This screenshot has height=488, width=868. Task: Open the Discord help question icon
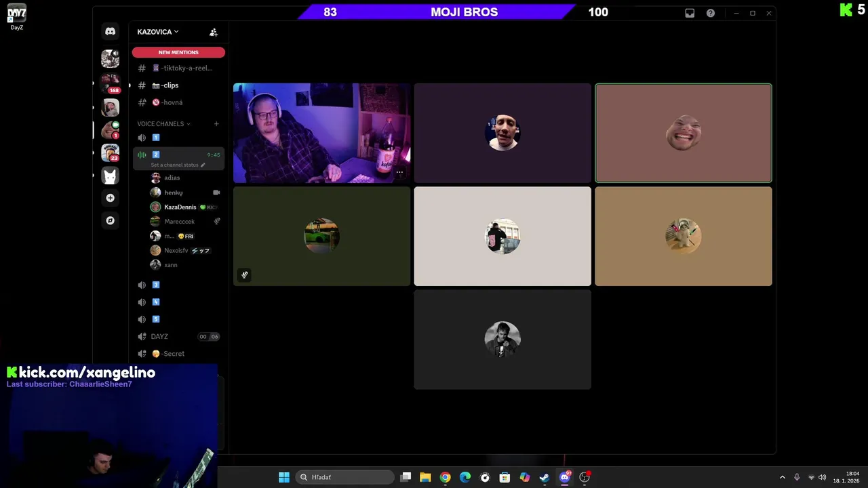point(710,13)
